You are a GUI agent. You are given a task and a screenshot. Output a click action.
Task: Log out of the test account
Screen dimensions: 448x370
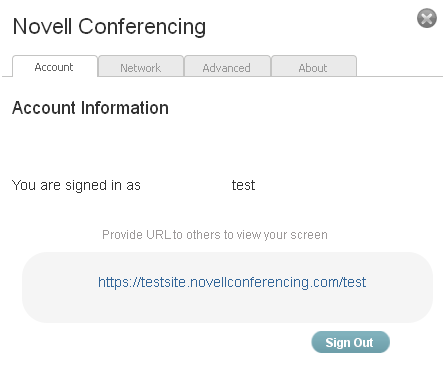(x=350, y=342)
